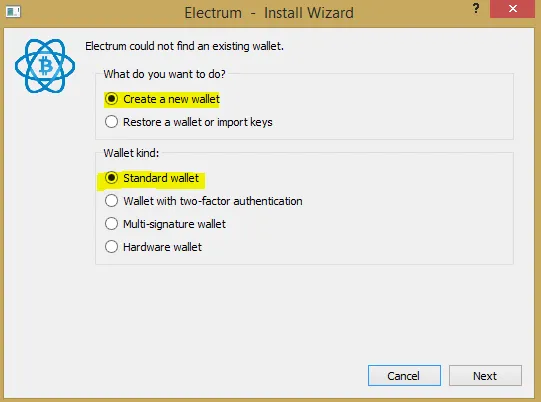
Task: Select the Create a new wallet radio button
Action: (111, 99)
